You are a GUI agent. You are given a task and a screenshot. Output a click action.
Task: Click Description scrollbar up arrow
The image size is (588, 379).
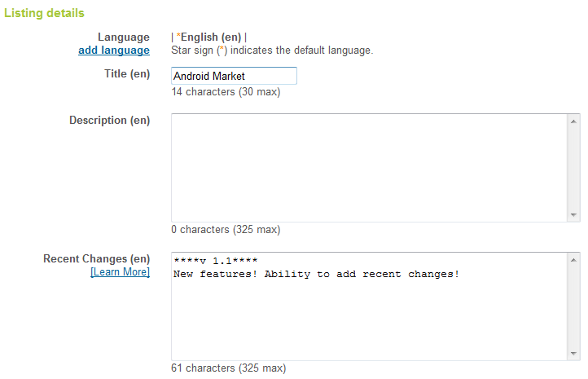pos(573,121)
